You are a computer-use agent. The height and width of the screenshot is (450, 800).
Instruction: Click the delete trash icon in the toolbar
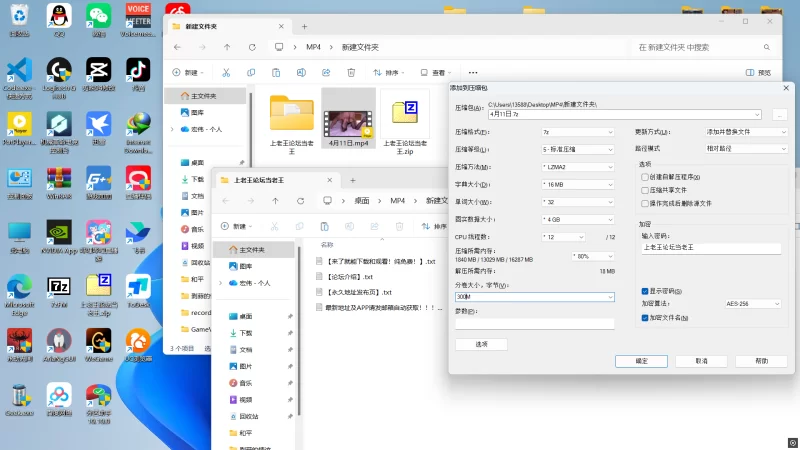(x=351, y=72)
